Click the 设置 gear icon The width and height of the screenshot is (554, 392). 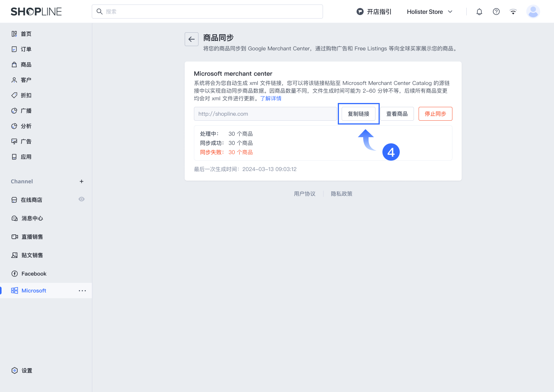pyautogui.click(x=15, y=370)
